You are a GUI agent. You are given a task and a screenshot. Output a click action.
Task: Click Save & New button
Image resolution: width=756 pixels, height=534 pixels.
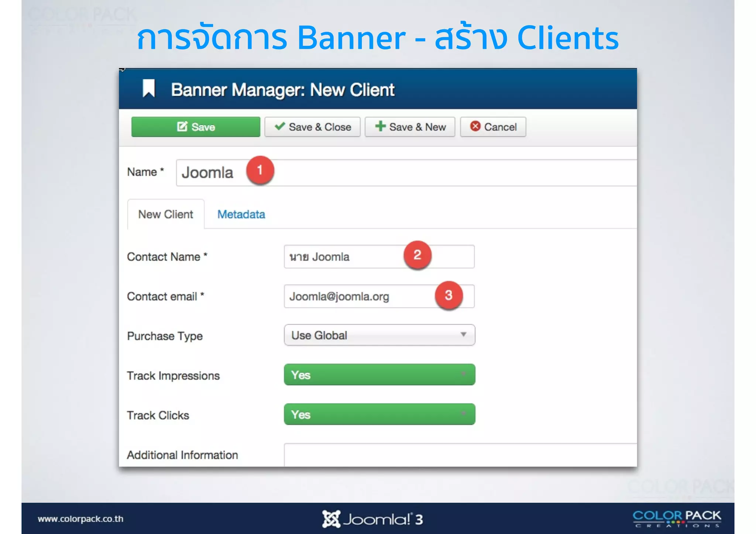click(410, 127)
